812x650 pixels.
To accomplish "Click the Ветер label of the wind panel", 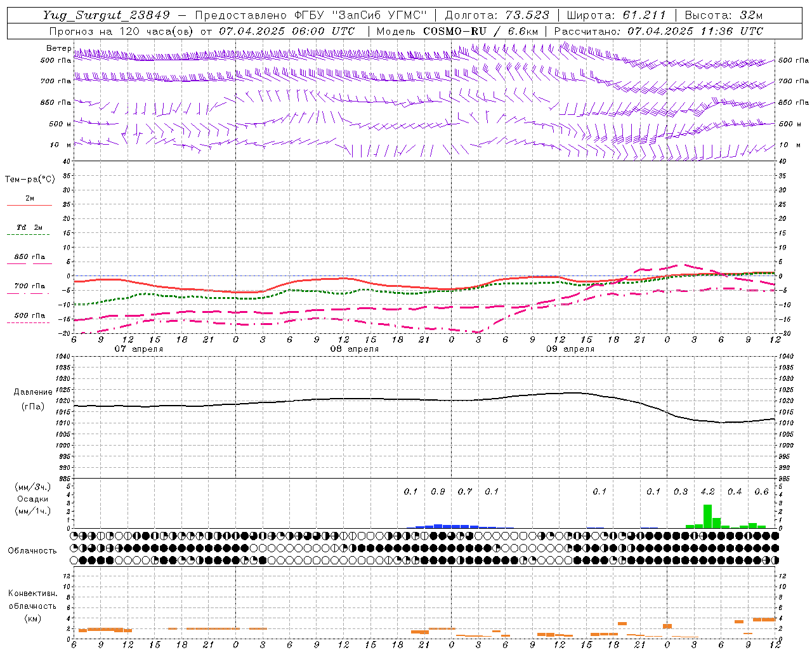I will (x=59, y=48).
